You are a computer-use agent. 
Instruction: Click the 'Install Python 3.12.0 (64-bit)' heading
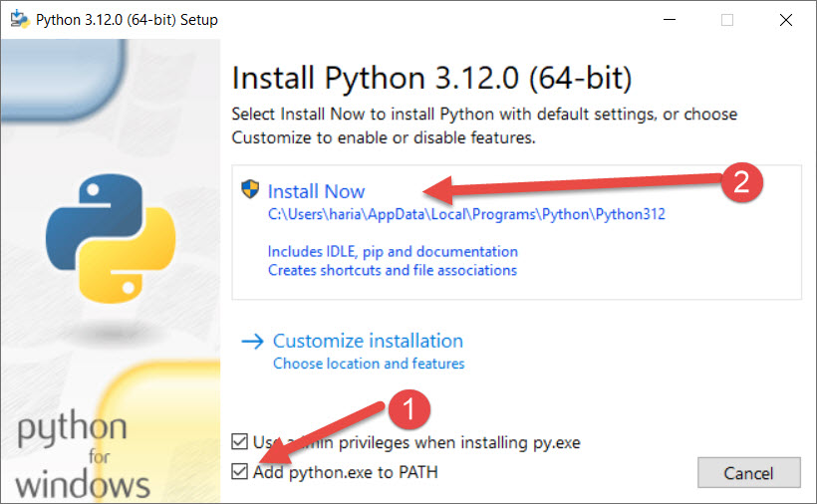(432, 78)
